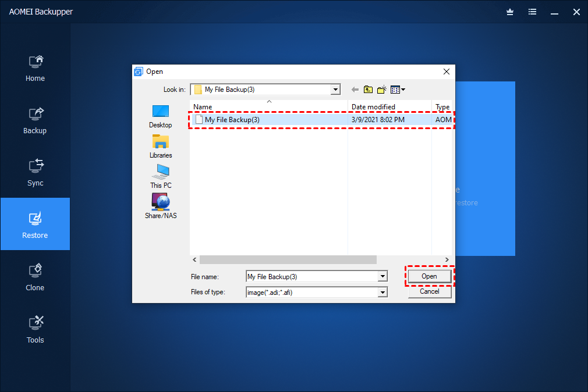
Task: Jump to This PC location
Action: [x=161, y=176]
